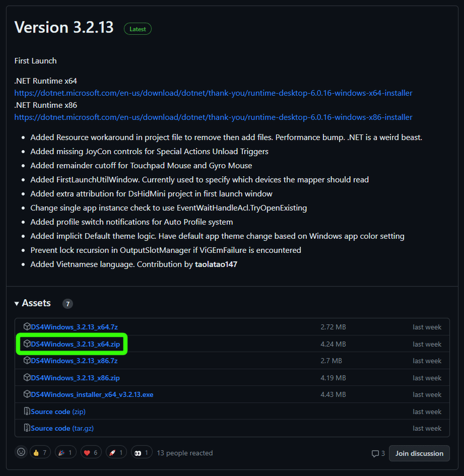This screenshot has width=464, height=476.
Task: Click the Added FirstLaunchUtilWindow bullet text
Action: pyautogui.click(x=199, y=179)
